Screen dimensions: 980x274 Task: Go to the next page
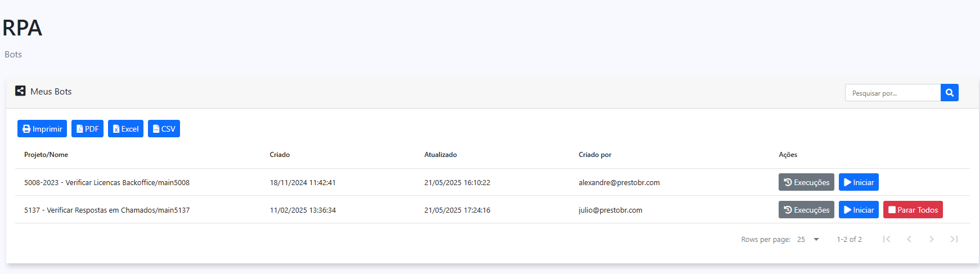tap(932, 239)
